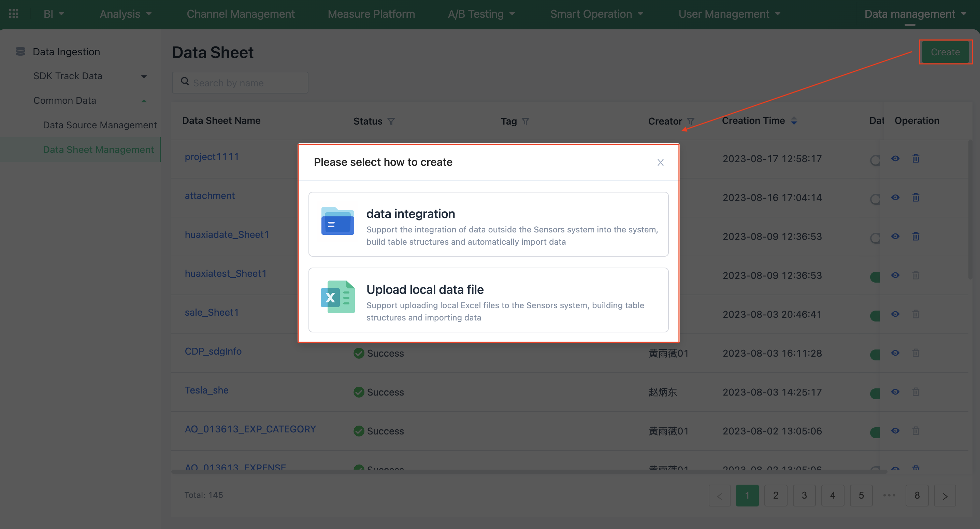The width and height of the screenshot is (980, 529).
Task: Open the app launcher grid icon
Action: coord(13,13)
